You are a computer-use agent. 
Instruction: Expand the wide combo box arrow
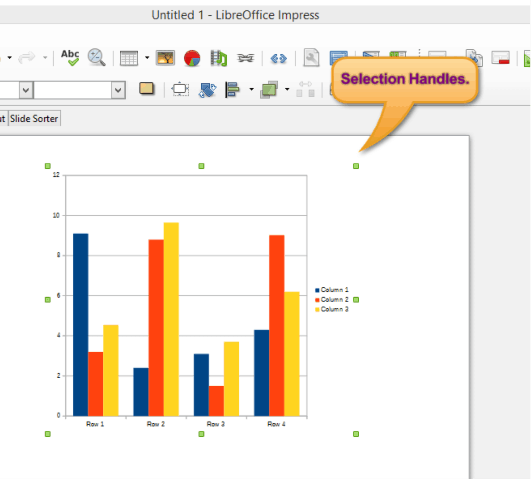click(x=118, y=90)
